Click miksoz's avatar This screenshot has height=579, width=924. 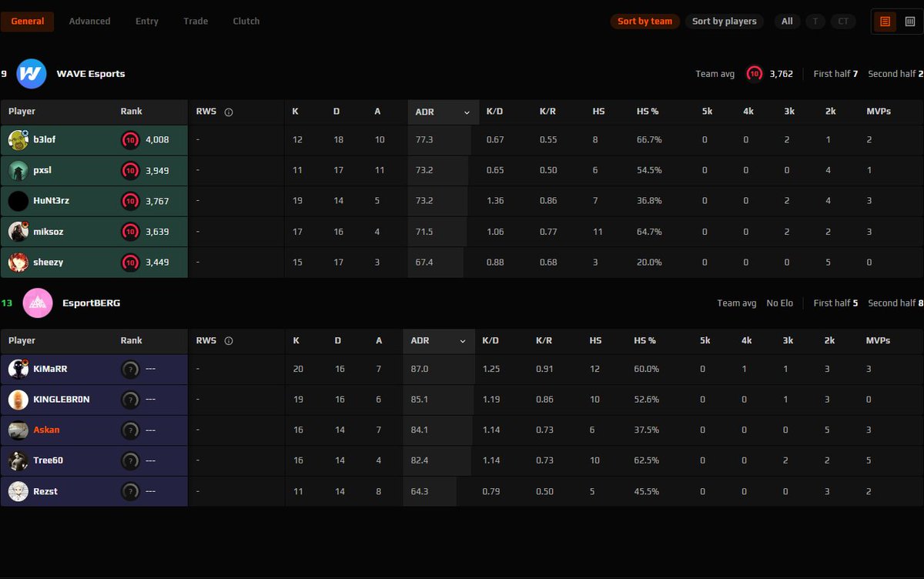click(18, 232)
